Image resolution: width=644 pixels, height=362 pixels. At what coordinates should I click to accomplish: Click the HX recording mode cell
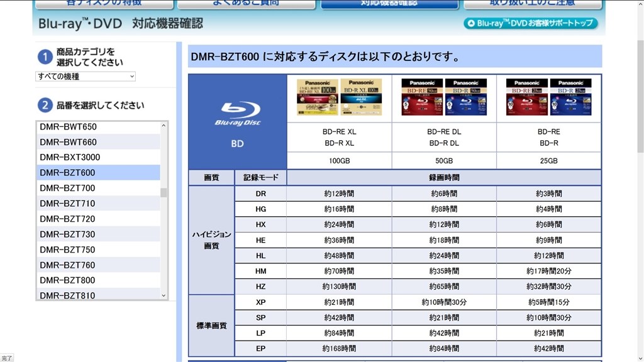261,225
